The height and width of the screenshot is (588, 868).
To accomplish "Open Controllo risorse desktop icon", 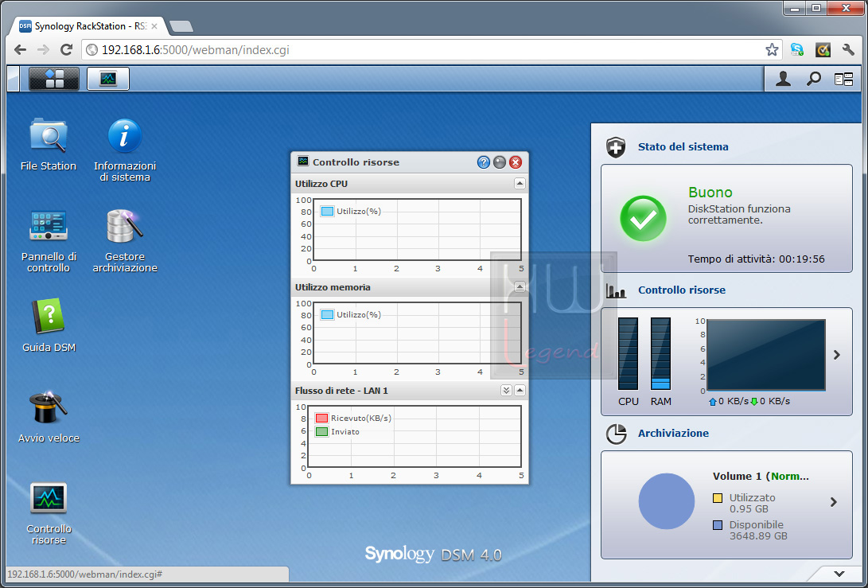I will pyautogui.click(x=49, y=513).
